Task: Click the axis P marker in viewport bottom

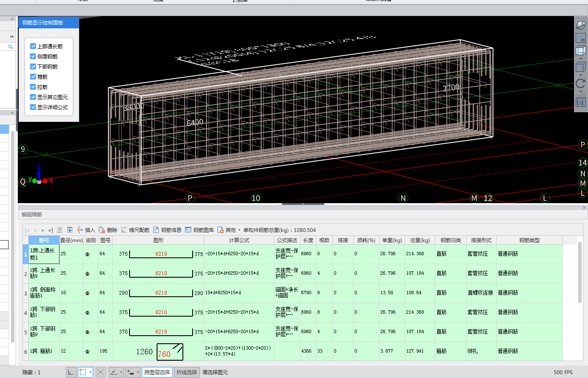Action: click(190, 198)
